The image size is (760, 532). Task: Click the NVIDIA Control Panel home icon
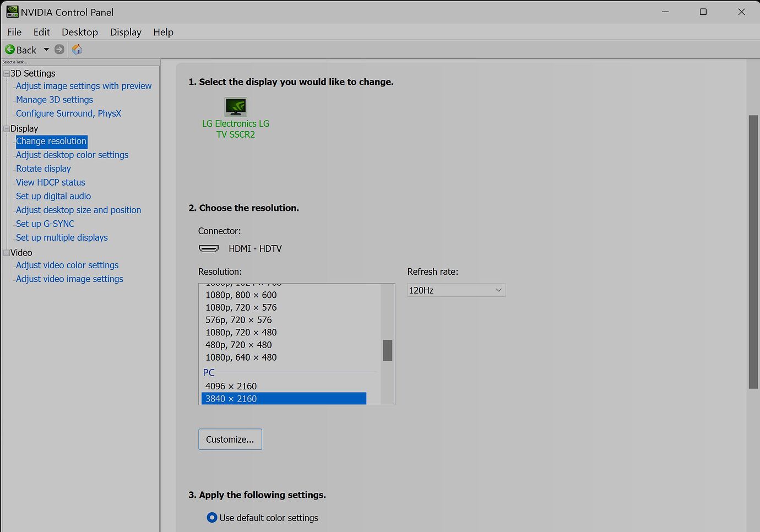coord(77,50)
